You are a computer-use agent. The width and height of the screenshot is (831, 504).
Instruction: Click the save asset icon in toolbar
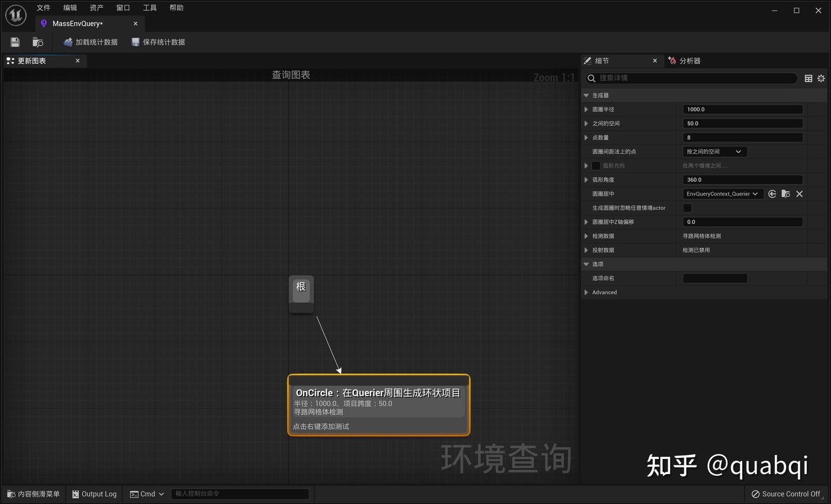point(14,42)
